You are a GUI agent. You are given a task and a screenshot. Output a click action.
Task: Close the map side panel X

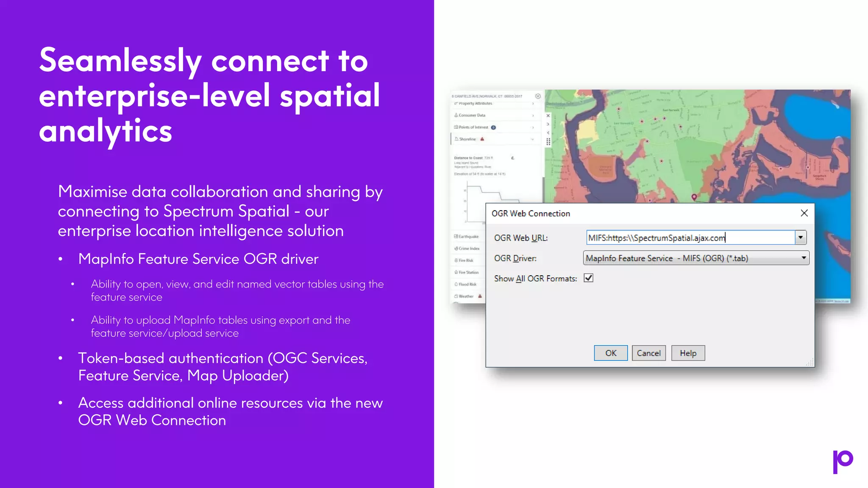[x=548, y=116]
